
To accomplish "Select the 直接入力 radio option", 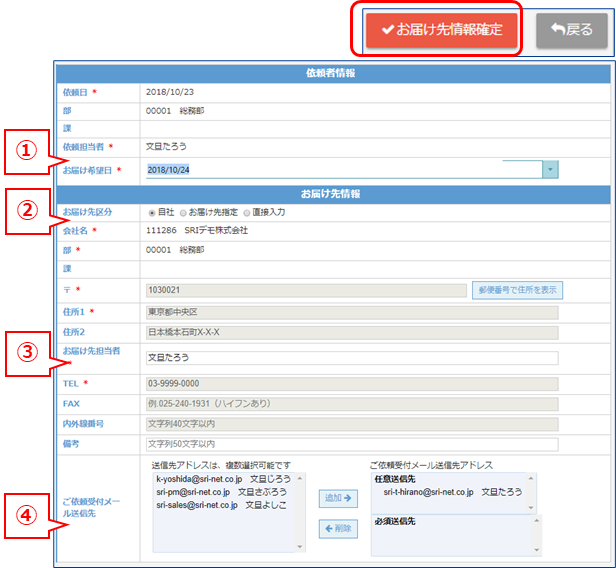I will (246, 212).
